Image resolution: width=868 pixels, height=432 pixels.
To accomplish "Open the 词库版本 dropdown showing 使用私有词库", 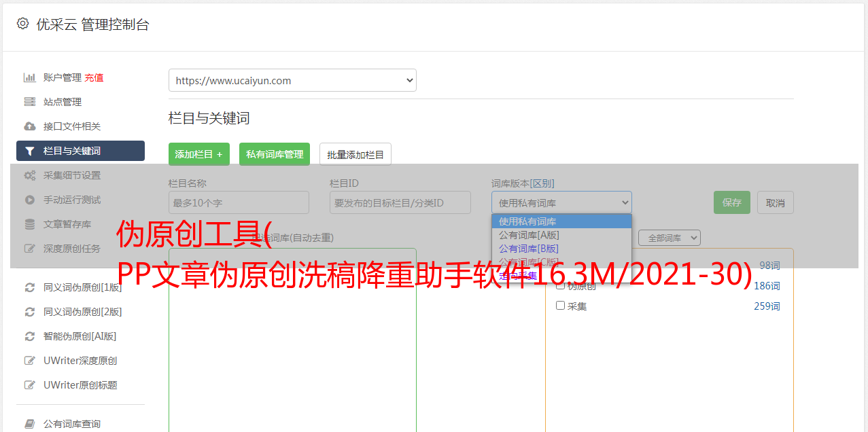I will tap(561, 202).
